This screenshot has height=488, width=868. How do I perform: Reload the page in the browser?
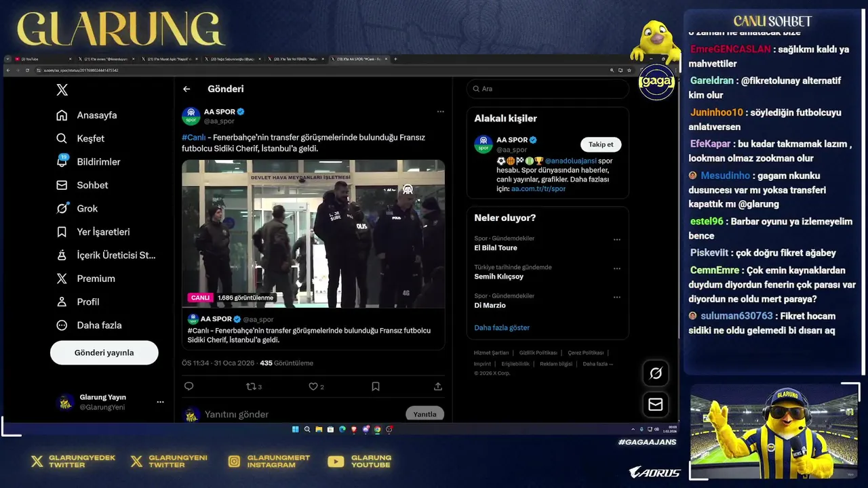point(27,70)
